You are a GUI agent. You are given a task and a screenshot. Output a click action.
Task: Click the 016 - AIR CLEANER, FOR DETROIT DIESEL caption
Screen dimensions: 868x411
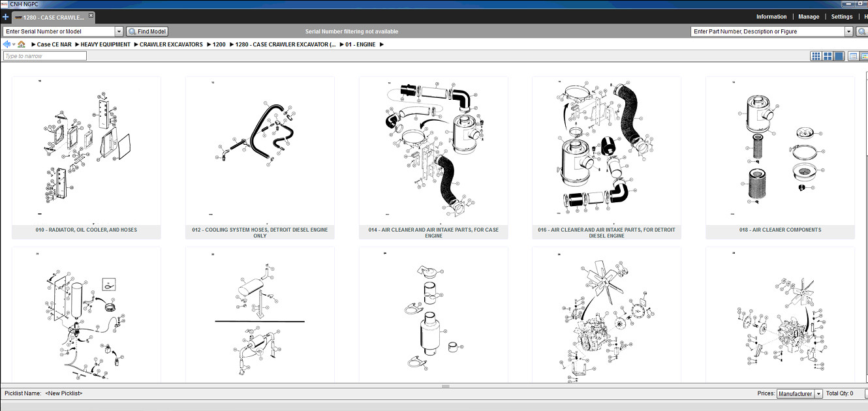pos(606,232)
